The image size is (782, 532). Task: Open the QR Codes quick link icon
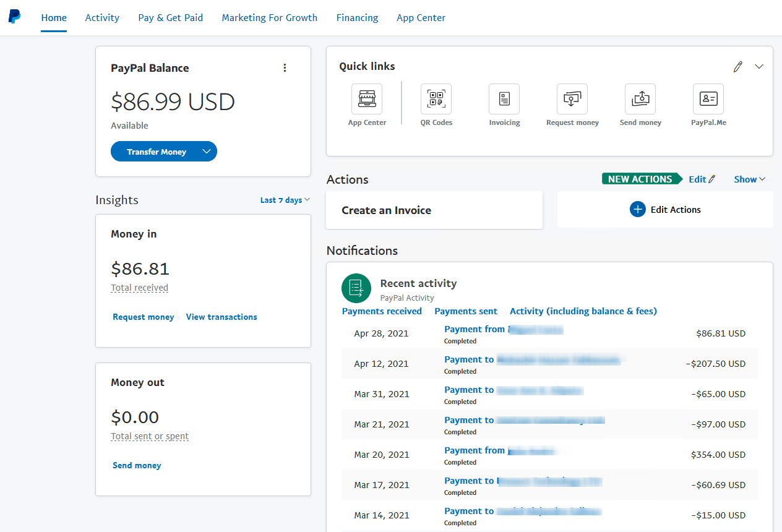coord(436,99)
